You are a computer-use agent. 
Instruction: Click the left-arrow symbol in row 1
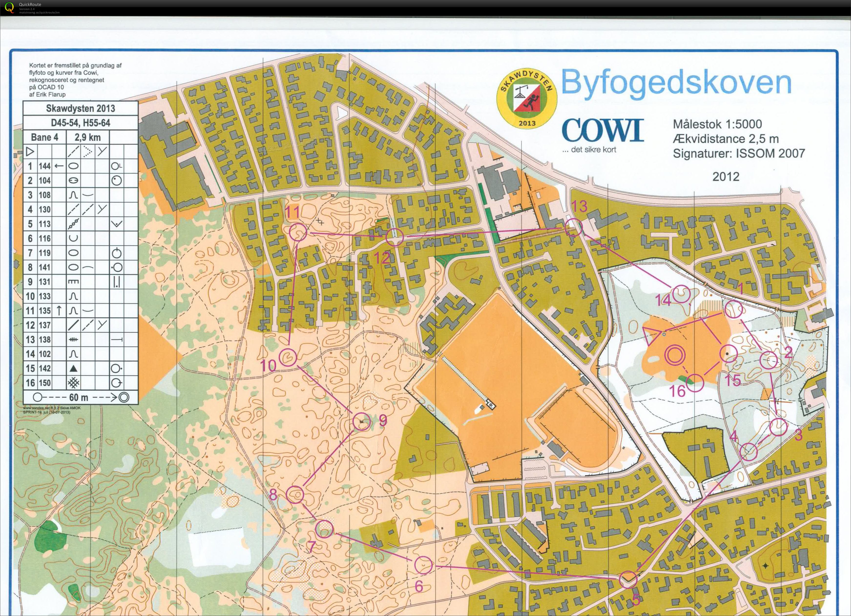tap(59, 166)
